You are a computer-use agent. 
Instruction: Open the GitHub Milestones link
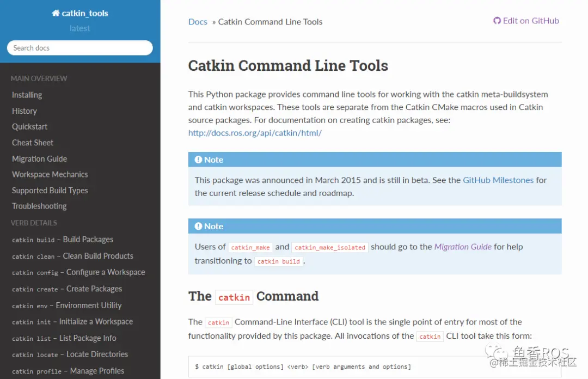tap(498, 180)
